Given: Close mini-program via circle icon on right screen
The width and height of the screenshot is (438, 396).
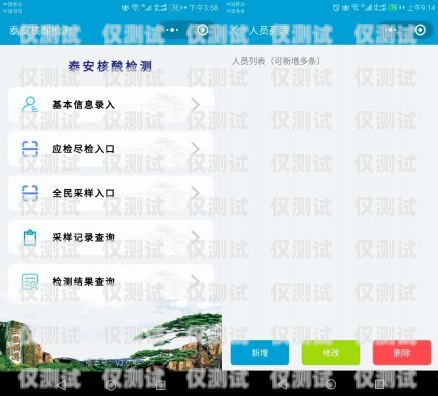Looking at the screenshot, I should coord(420,30).
